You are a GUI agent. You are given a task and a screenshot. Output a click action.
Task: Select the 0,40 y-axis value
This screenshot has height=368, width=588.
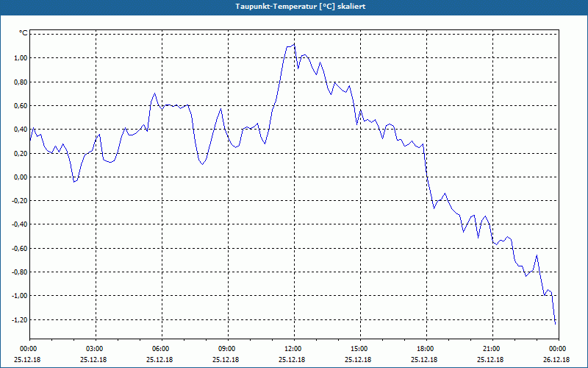click(x=21, y=130)
